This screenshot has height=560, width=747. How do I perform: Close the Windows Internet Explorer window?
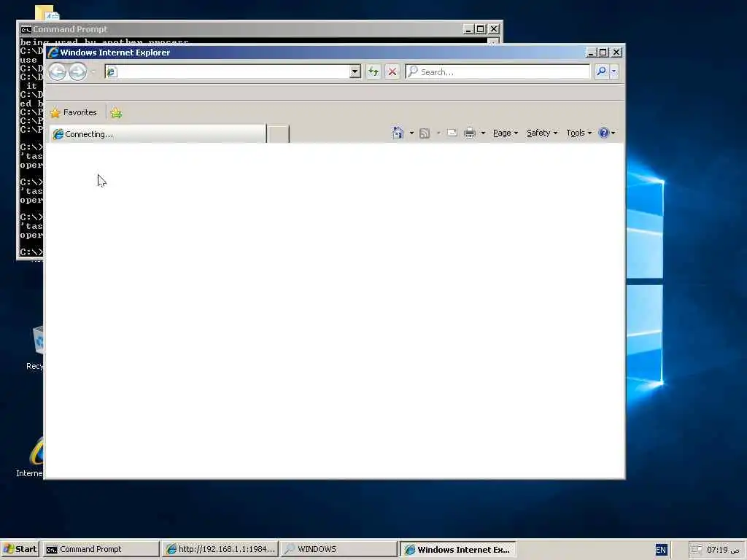(616, 52)
